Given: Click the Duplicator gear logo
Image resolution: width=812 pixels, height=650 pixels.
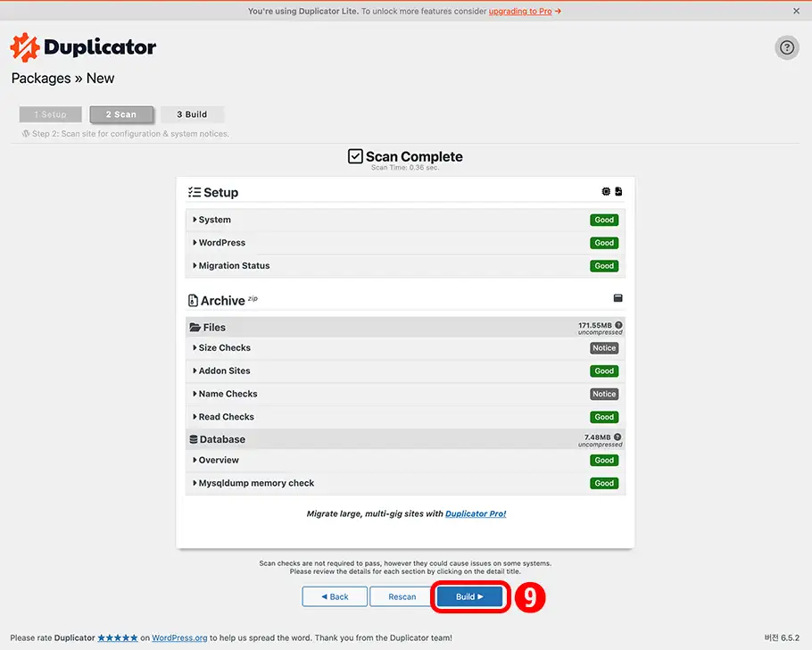Looking at the screenshot, I should coord(25,47).
